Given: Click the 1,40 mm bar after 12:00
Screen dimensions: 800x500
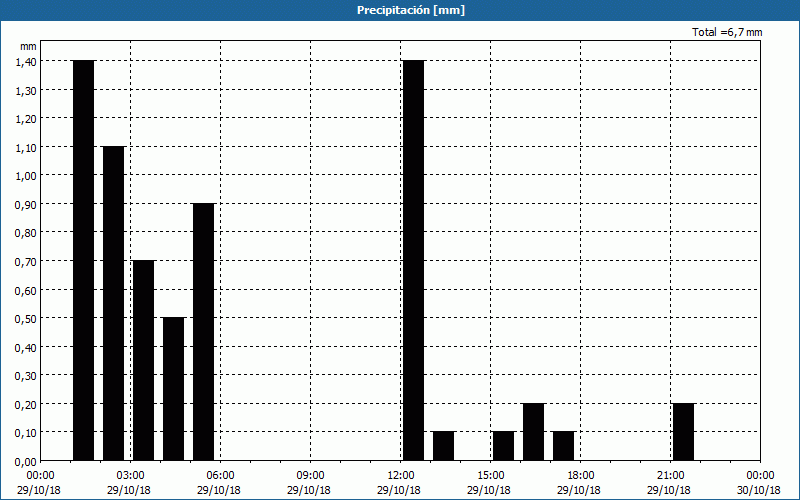Looking at the screenshot, I should 413,260.
